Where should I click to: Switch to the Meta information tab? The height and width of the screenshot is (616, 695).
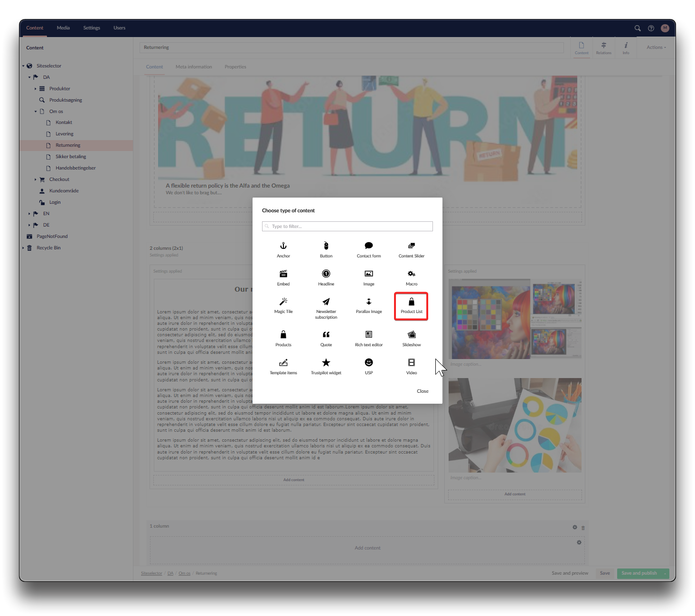(194, 67)
